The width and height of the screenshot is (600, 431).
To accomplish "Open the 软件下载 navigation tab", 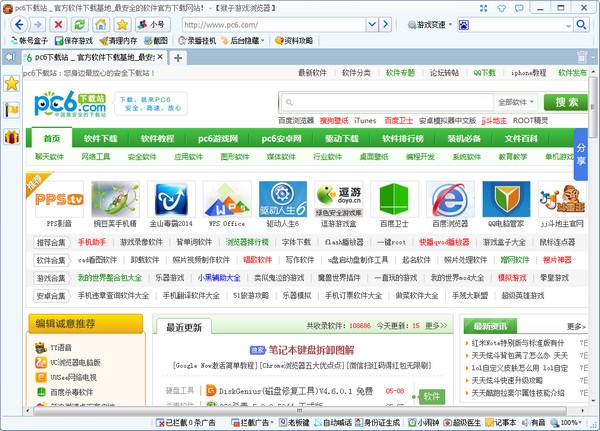I will [100, 138].
